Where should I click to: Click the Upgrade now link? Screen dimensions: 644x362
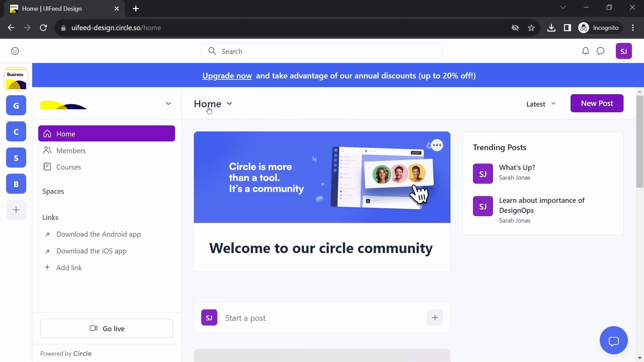(227, 75)
